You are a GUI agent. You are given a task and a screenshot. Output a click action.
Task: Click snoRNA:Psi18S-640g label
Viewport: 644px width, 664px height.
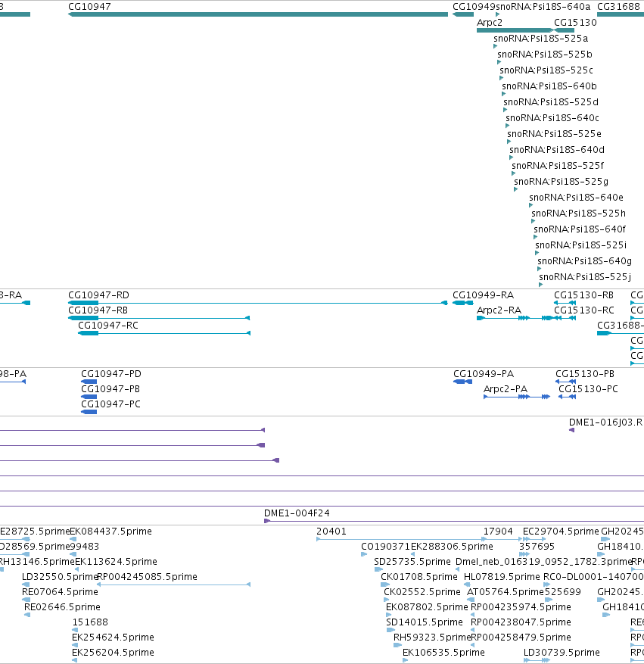click(x=584, y=261)
